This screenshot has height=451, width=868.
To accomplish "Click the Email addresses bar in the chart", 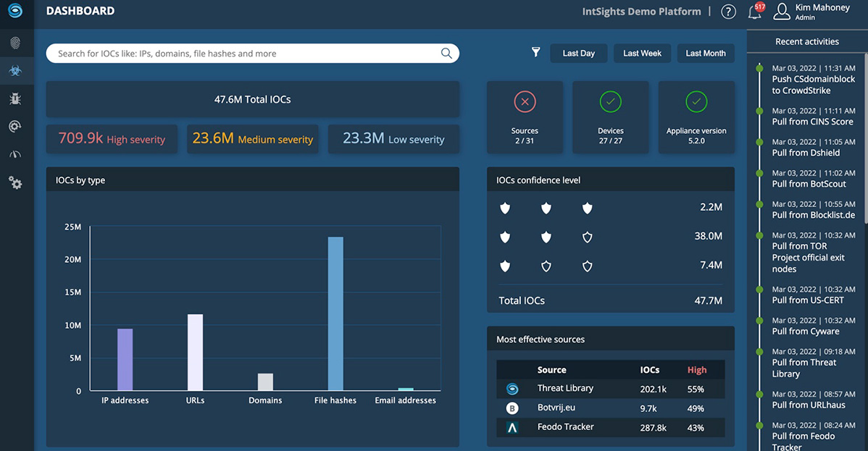I will [406, 389].
